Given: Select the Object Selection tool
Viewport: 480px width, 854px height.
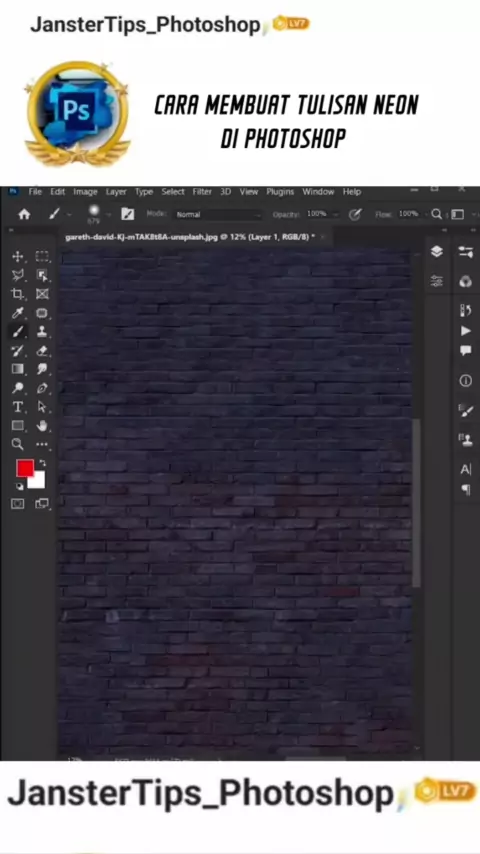Looking at the screenshot, I should (42, 275).
